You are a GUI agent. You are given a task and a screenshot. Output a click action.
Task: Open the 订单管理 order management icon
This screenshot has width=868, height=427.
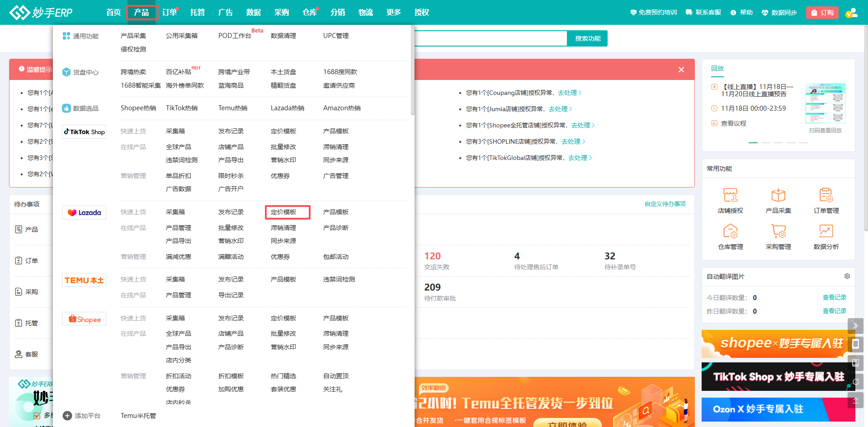(x=826, y=195)
